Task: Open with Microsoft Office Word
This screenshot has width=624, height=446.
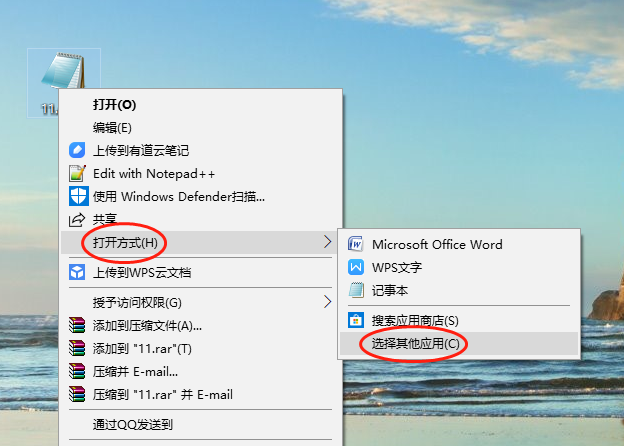Action: [x=459, y=244]
